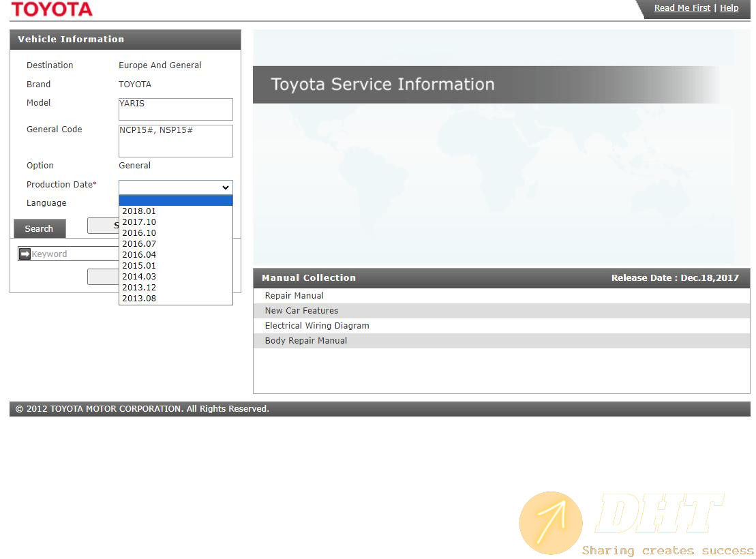Click the Brand value TOYOTA
The image size is (756, 559).
tap(135, 85)
